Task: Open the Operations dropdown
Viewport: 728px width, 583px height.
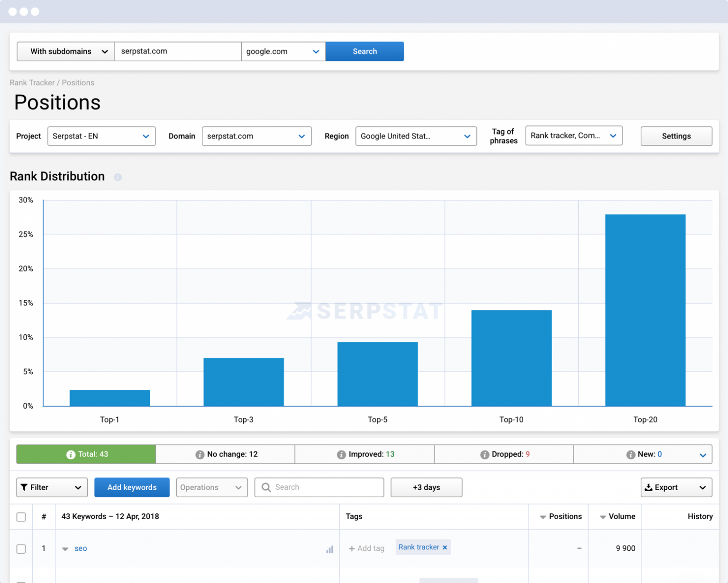Action: 212,487
